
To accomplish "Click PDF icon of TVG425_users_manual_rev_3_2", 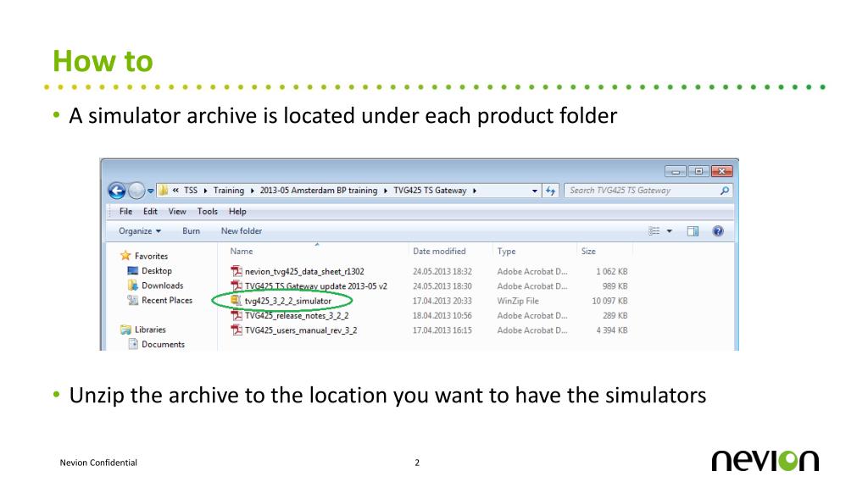I will click(236, 330).
